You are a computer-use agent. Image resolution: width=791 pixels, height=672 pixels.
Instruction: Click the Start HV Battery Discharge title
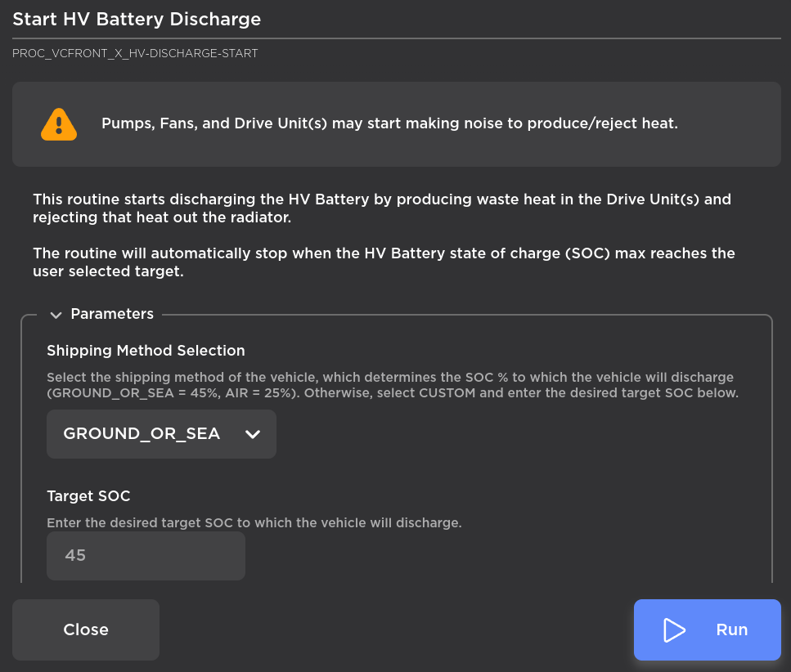click(x=137, y=19)
